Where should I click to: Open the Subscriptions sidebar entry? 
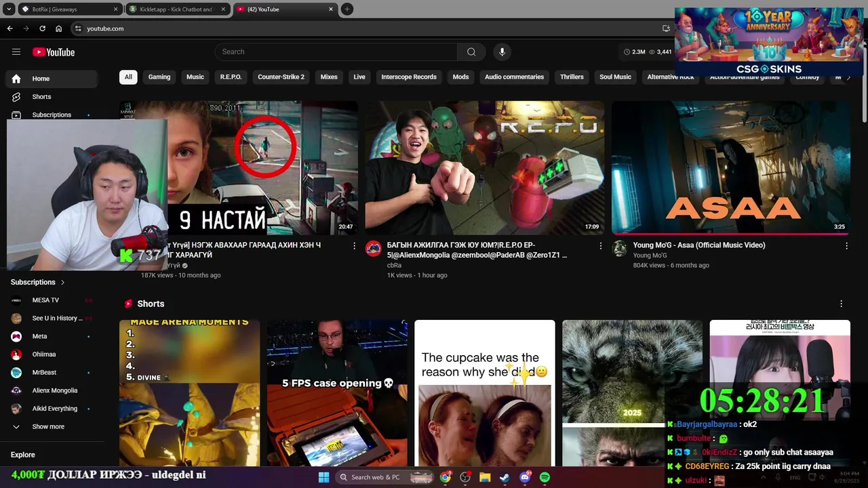click(x=52, y=115)
